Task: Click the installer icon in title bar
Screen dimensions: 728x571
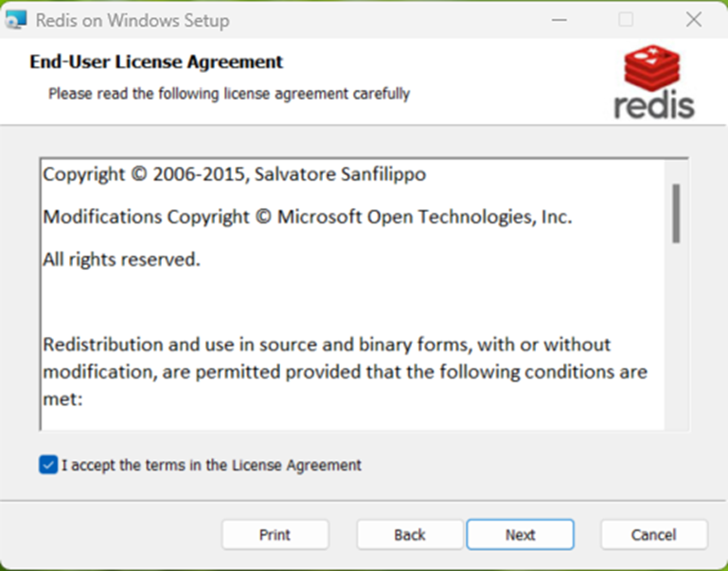Action: 15,20
